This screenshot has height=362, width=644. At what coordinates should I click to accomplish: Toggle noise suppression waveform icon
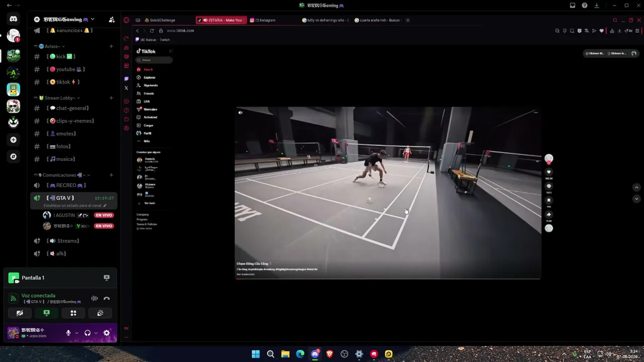pos(94,298)
